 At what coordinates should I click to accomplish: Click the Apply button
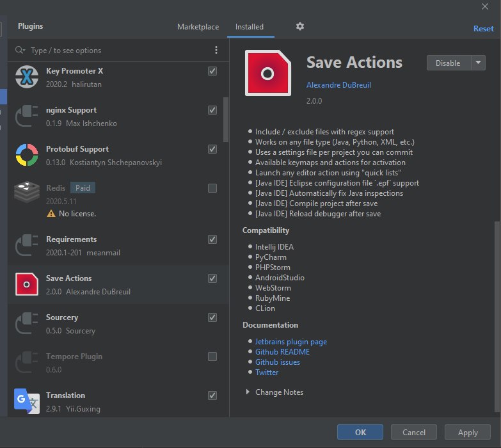tap(468, 432)
